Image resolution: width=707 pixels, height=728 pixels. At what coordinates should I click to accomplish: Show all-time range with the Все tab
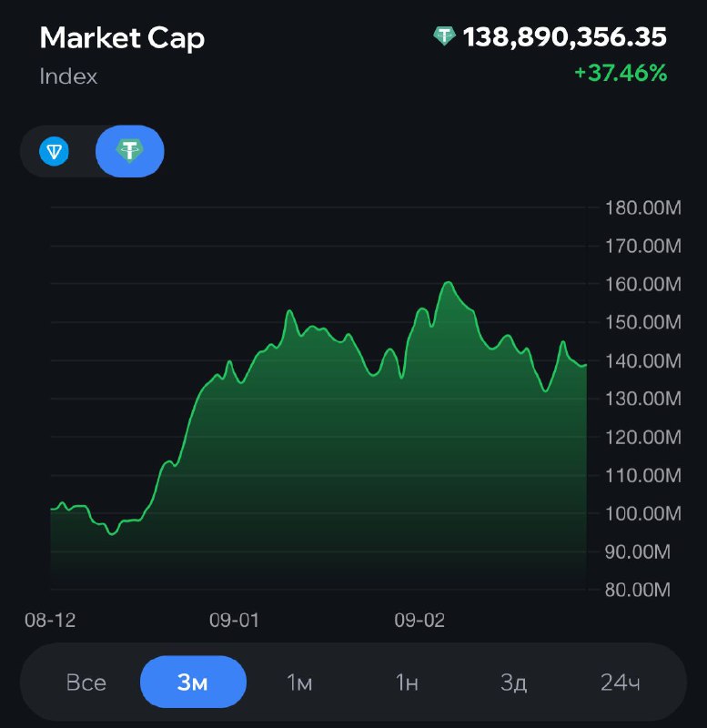coord(86,682)
